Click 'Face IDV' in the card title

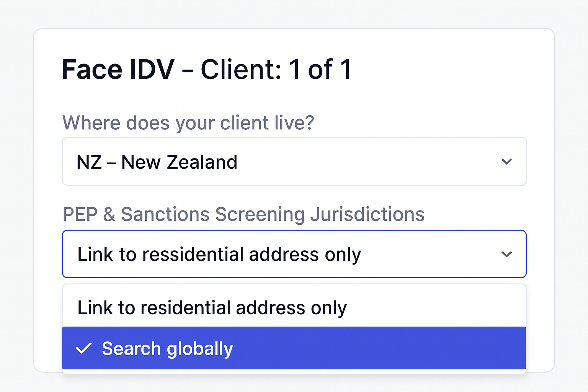coord(118,70)
